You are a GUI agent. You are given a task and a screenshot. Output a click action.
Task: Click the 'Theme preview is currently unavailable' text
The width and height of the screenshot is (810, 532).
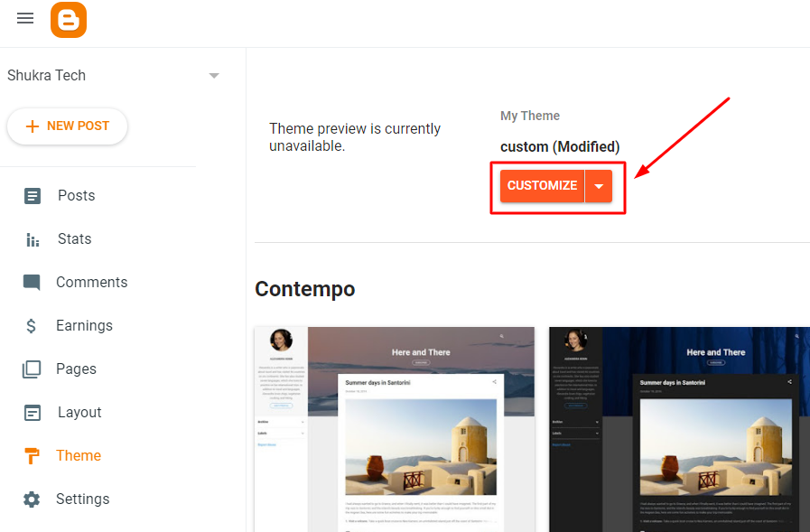(x=355, y=137)
